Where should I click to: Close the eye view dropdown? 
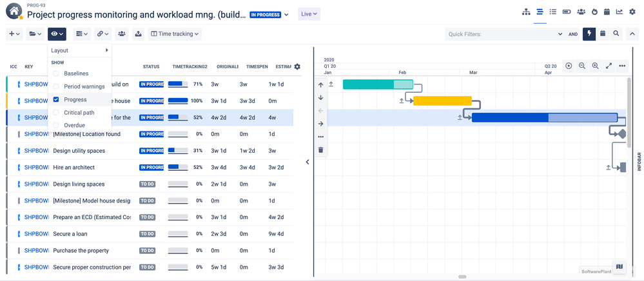[x=57, y=34]
